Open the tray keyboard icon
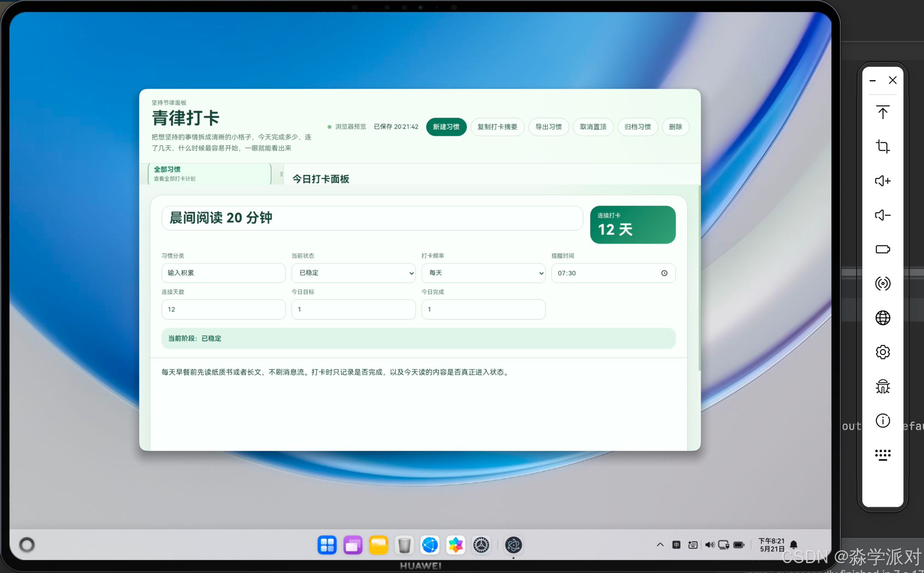The image size is (924, 573). click(x=693, y=545)
